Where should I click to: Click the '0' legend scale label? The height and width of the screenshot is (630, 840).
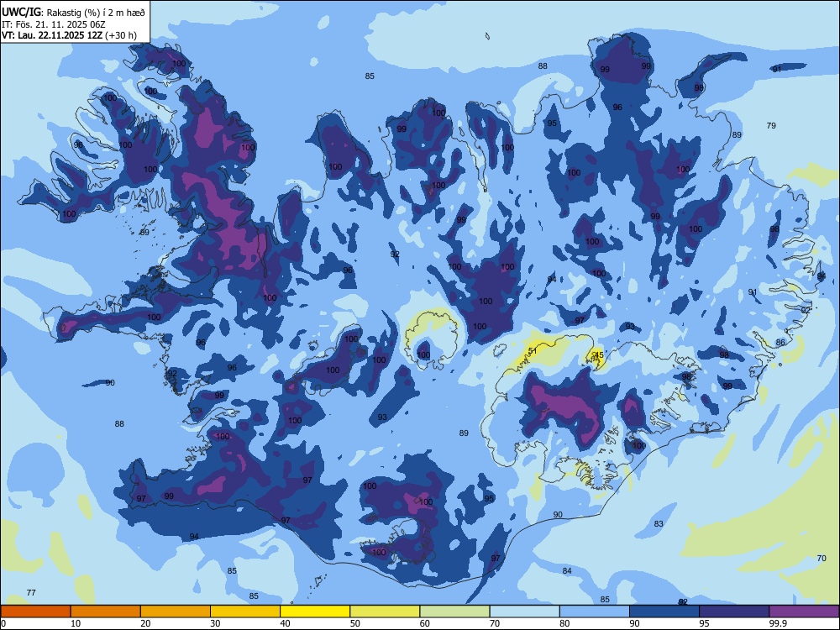3,623
